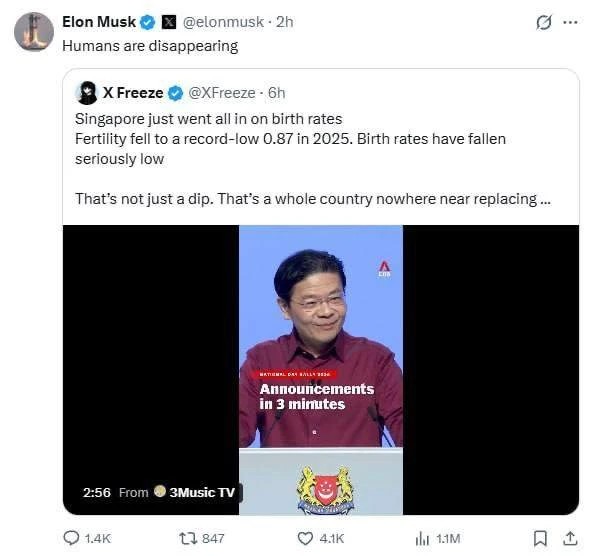Image resolution: width=594 pixels, height=556 pixels.
Task: Play the National Day Rally video
Action: (x=321, y=370)
